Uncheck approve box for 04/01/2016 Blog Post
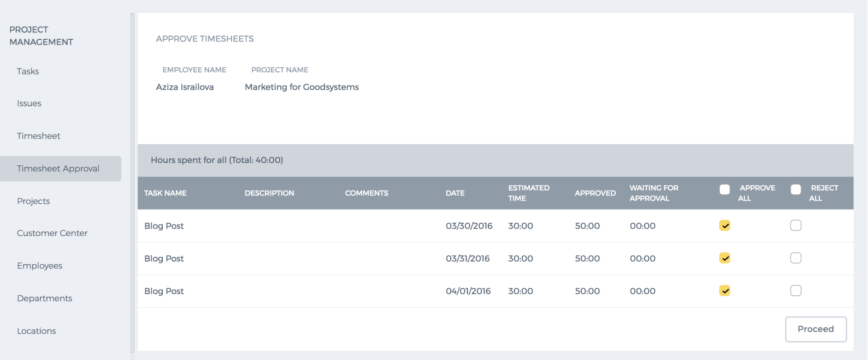The height and width of the screenshot is (360, 868). (725, 290)
